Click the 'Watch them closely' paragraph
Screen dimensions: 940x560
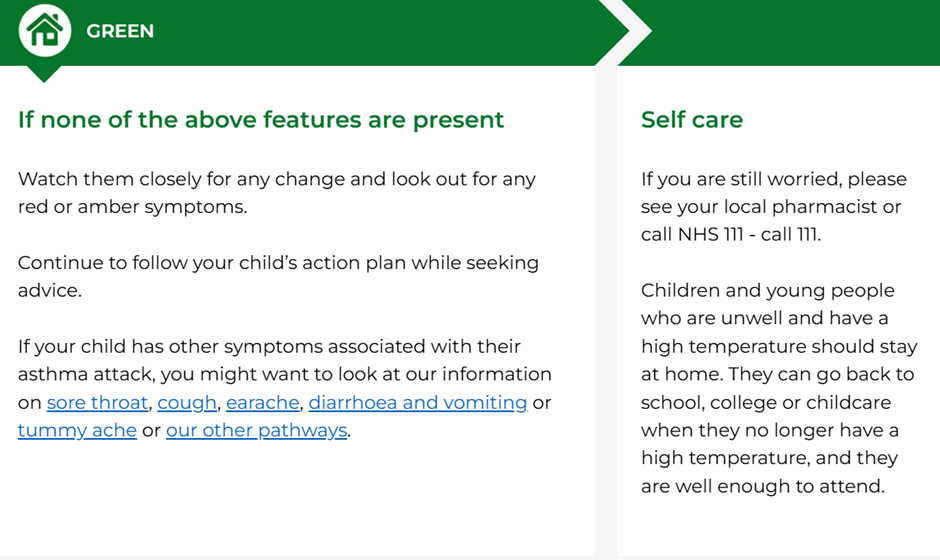tap(277, 180)
